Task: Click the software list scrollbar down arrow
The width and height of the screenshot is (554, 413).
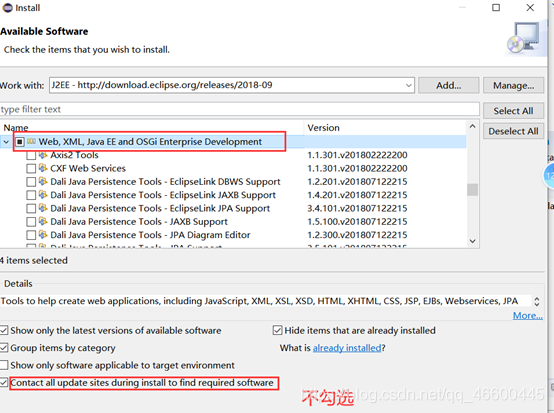Action: point(472,241)
